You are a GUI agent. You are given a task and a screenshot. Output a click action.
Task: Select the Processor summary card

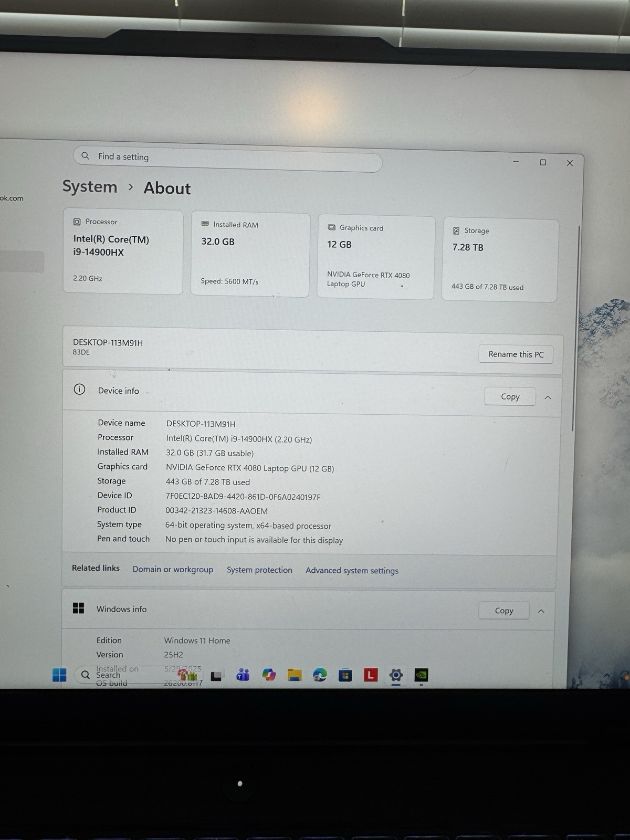[x=123, y=252]
